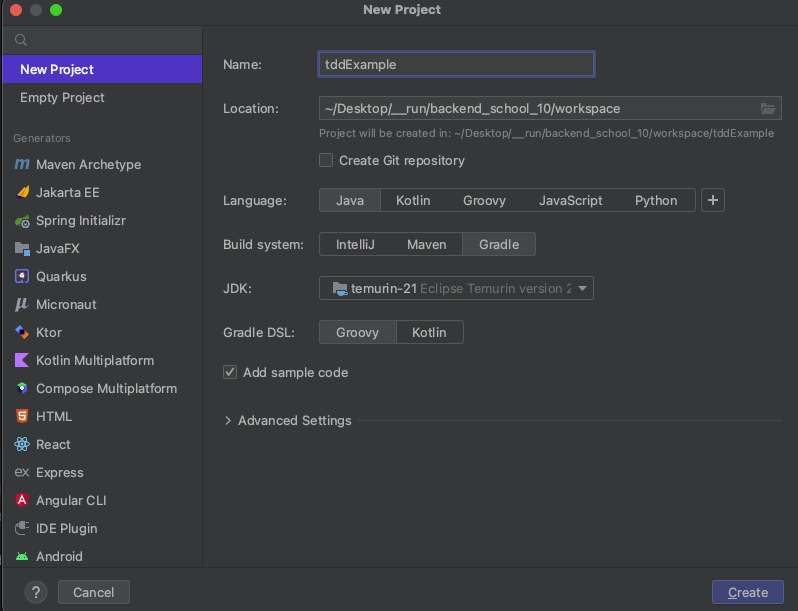
Task: Click the Angular CLI red icon
Action: point(22,500)
